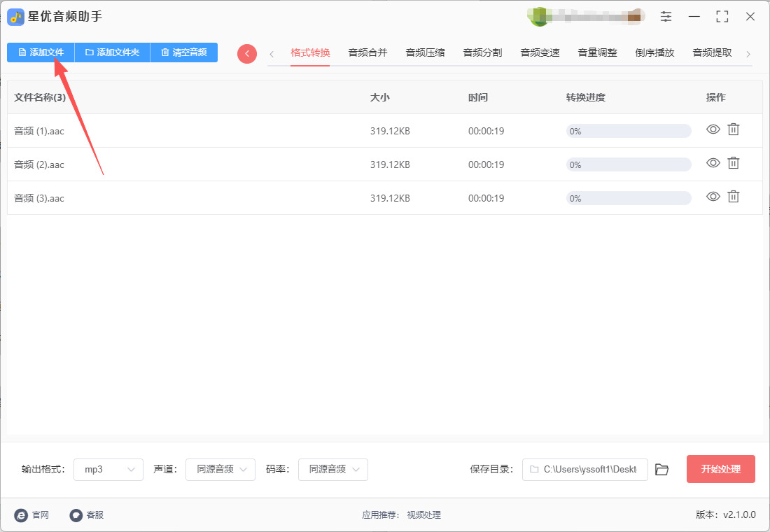This screenshot has width=770, height=532.
Task: Open 客服 customer service chat icon
Action: tap(76, 515)
